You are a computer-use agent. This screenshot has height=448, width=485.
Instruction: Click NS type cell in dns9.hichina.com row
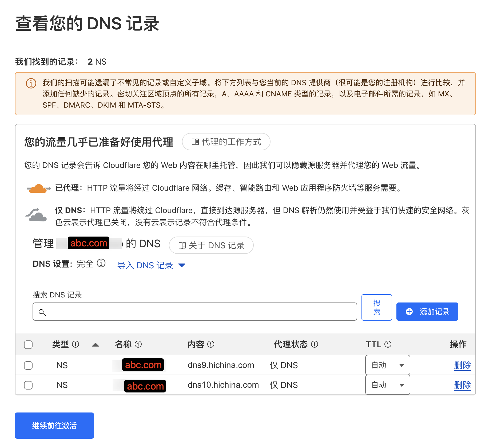(x=62, y=365)
